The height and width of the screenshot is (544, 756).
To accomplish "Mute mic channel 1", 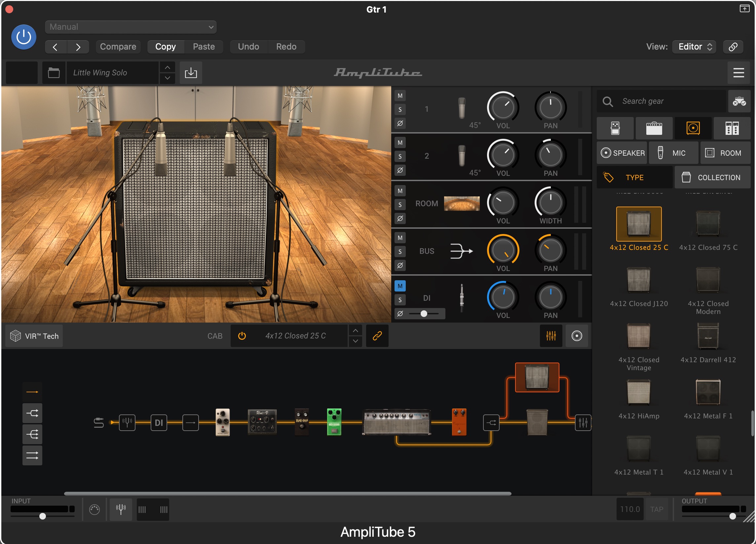I will 400,96.
